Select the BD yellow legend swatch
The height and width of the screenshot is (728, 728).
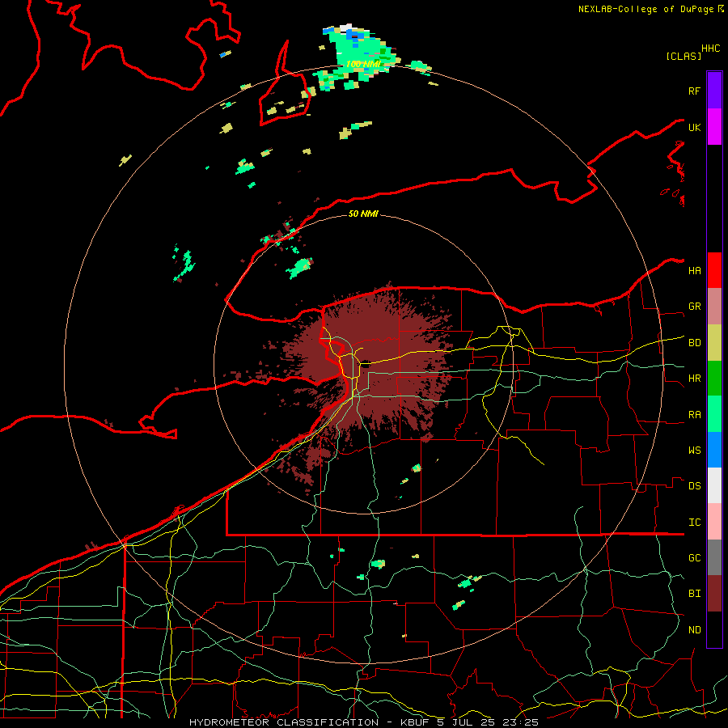click(714, 343)
